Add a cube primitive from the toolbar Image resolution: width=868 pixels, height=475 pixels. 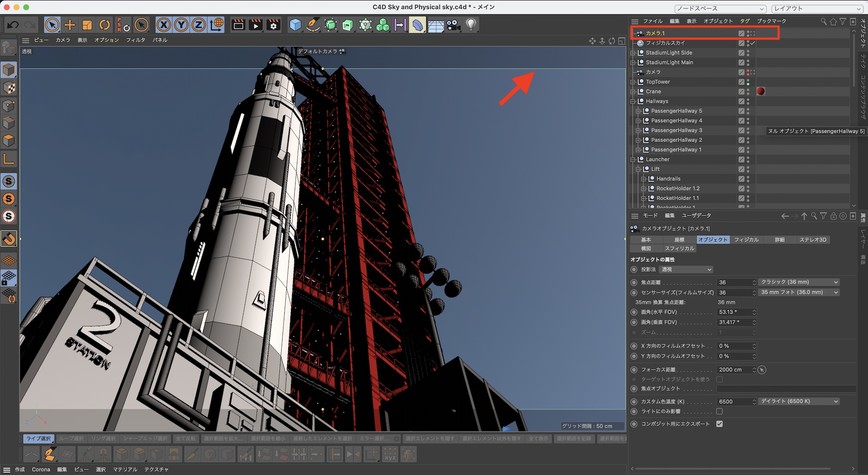tap(295, 25)
